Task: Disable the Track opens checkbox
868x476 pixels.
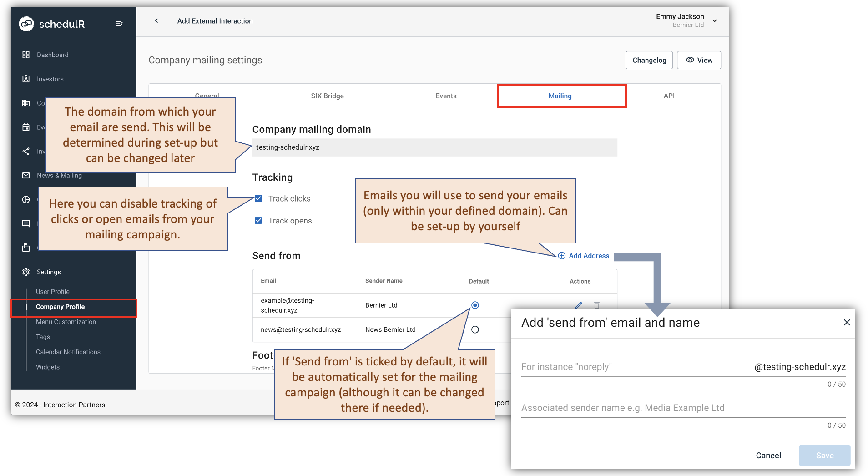Action: (258, 221)
